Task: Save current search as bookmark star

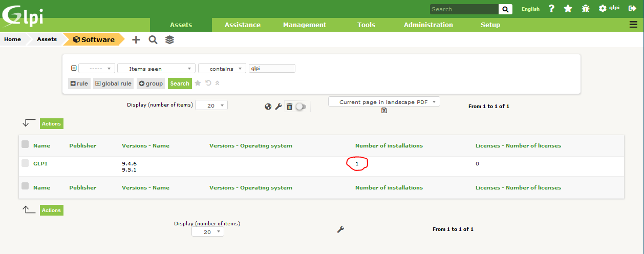Action: tap(198, 83)
